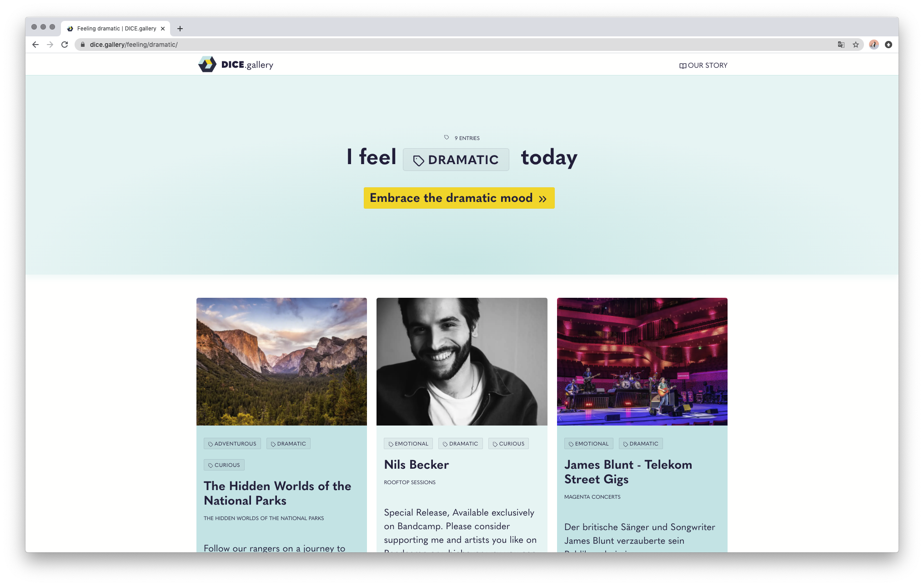The height and width of the screenshot is (586, 924).
Task: Open the user profile avatar icon
Action: [874, 45]
